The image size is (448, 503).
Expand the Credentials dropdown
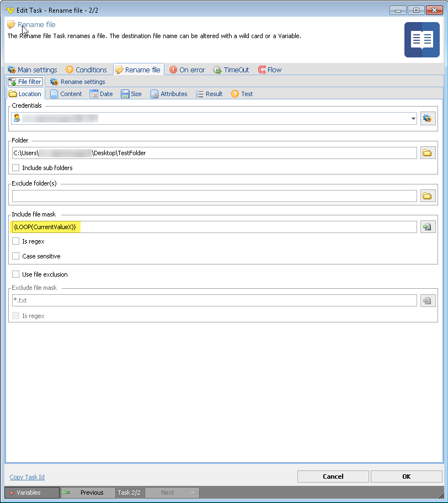(x=413, y=118)
